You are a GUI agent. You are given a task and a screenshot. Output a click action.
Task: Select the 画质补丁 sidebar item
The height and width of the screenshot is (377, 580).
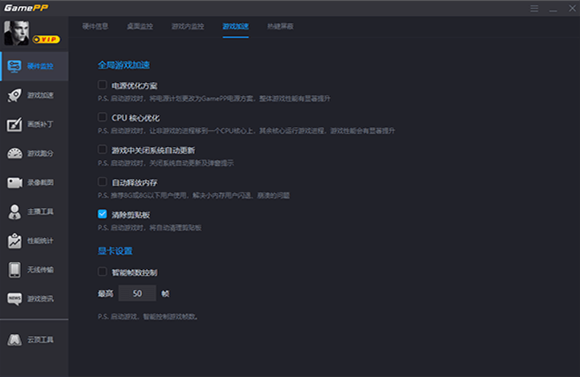tap(34, 124)
